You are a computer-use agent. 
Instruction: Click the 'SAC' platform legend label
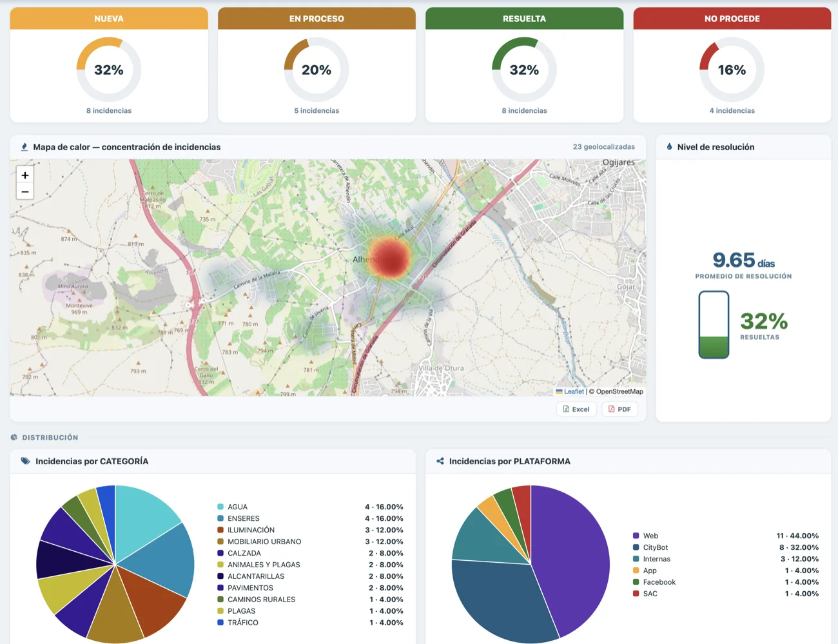650,594
